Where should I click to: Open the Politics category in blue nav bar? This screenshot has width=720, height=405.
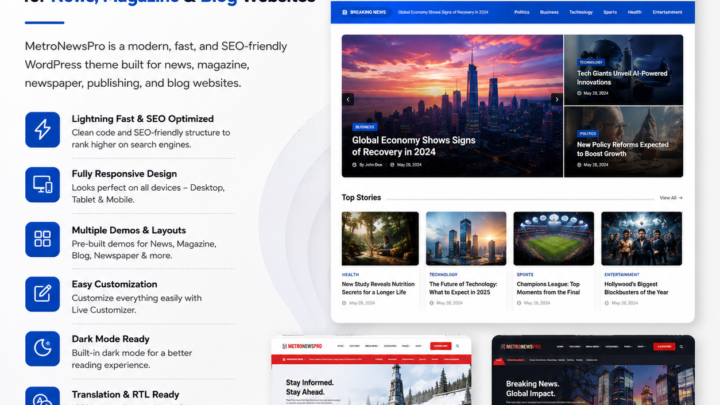click(x=522, y=12)
